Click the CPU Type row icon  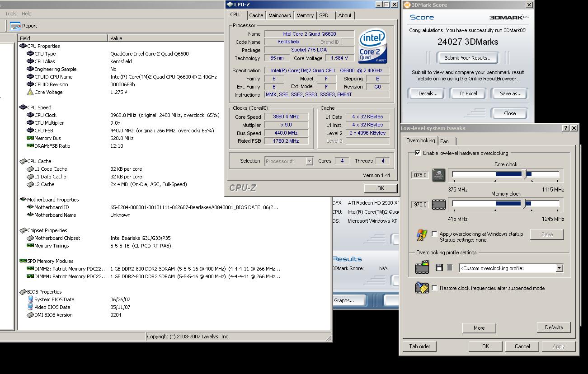pos(30,54)
